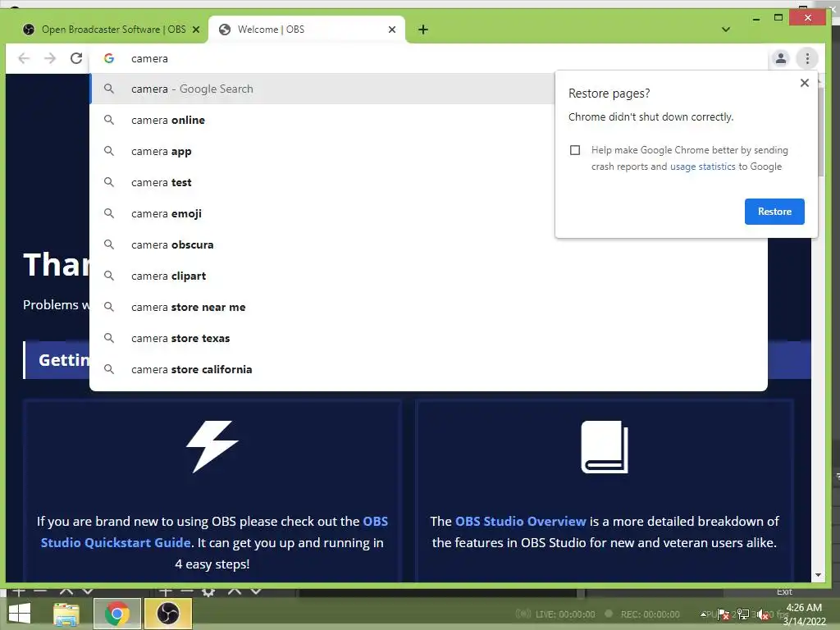The height and width of the screenshot is (630, 840).
Task: Close the Welcome | OBS tab
Action: (392, 30)
